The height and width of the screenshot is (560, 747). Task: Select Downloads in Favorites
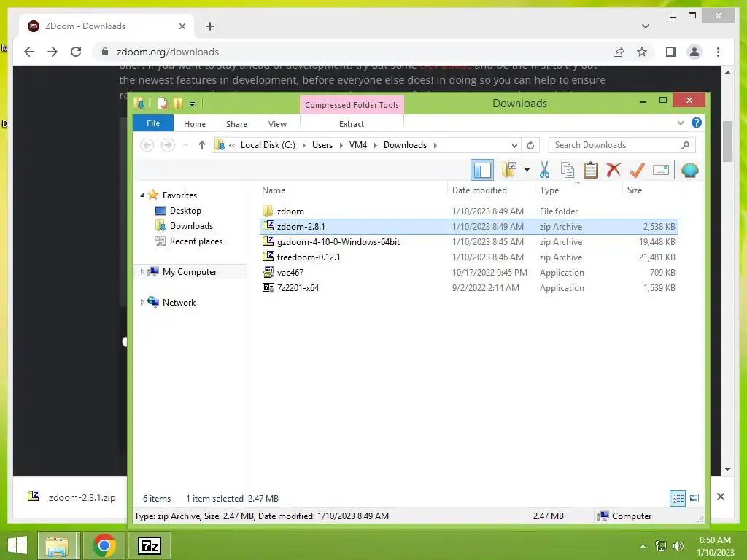pyautogui.click(x=191, y=226)
